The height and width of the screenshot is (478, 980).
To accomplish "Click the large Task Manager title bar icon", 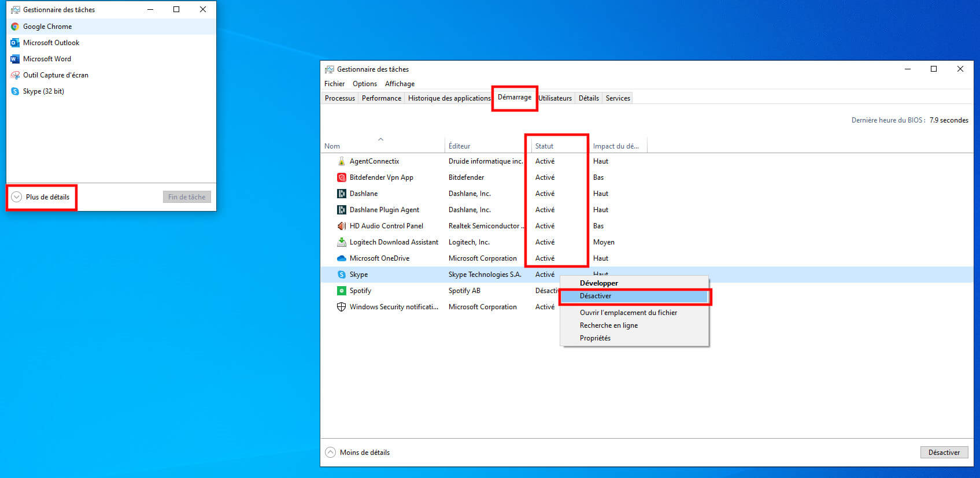I will pos(330,69).
